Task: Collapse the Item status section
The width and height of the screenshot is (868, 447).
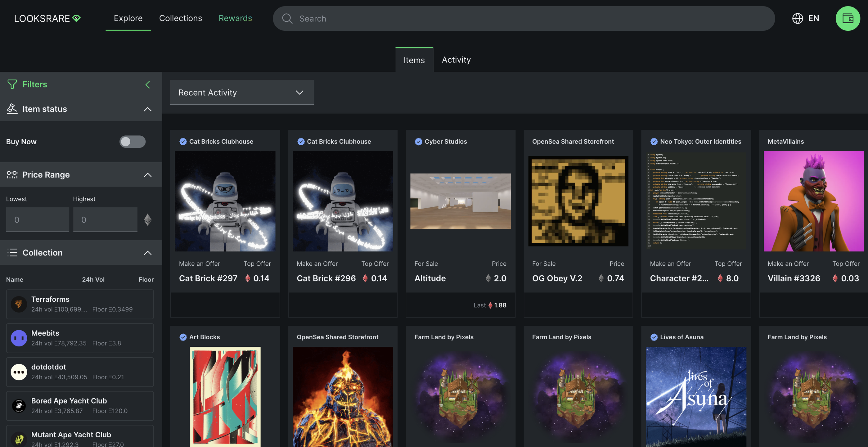Action: coord(148,109)
